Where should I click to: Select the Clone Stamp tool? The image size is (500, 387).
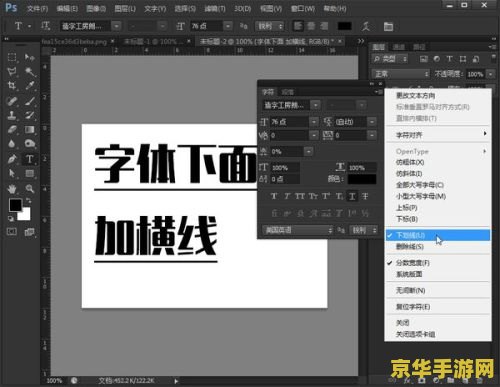pos(12,115)
